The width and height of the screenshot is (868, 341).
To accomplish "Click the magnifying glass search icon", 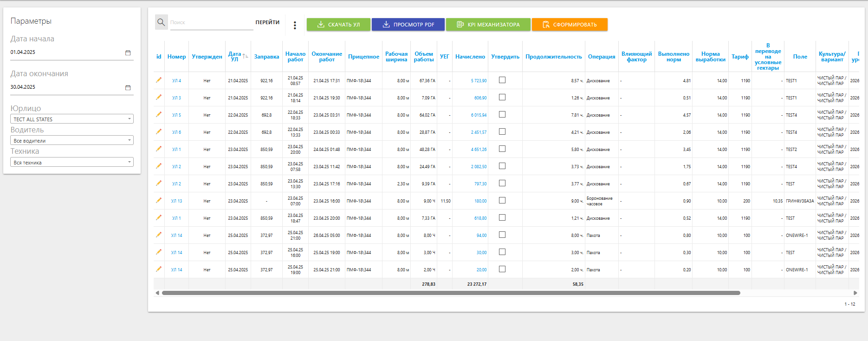I will [x=161, y=22].
